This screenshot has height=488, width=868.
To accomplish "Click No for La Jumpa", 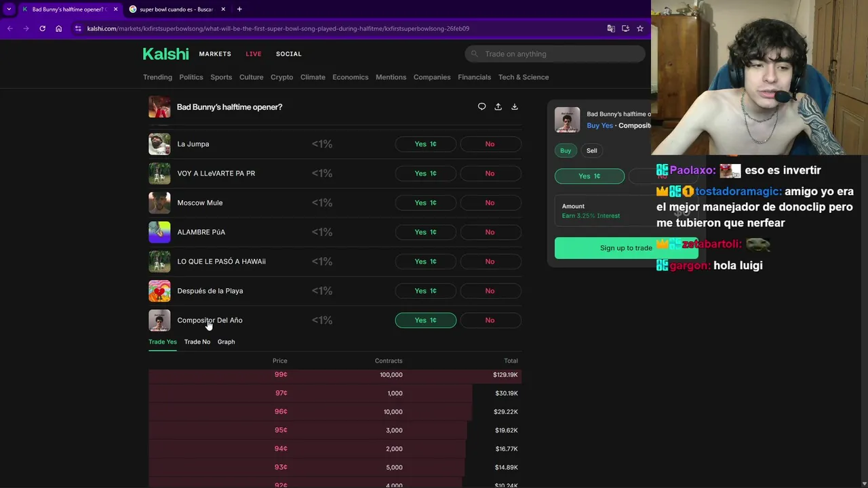I will pos(490,144).
